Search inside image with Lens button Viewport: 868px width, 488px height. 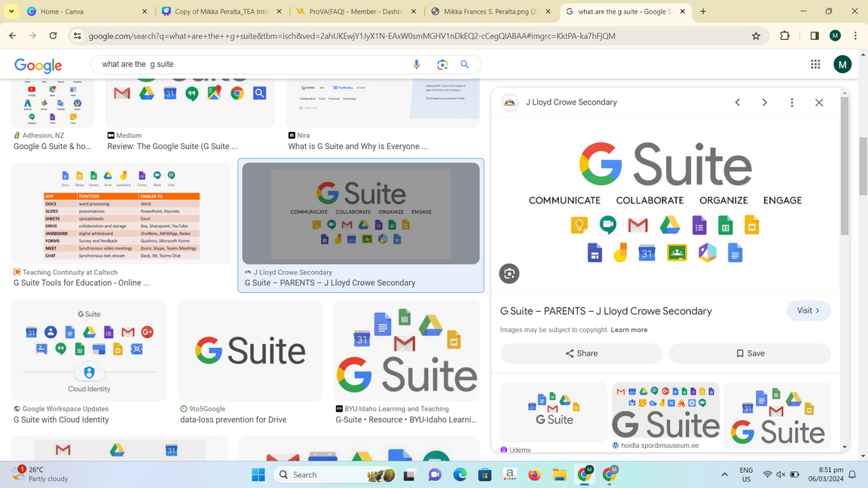(509, 273)
